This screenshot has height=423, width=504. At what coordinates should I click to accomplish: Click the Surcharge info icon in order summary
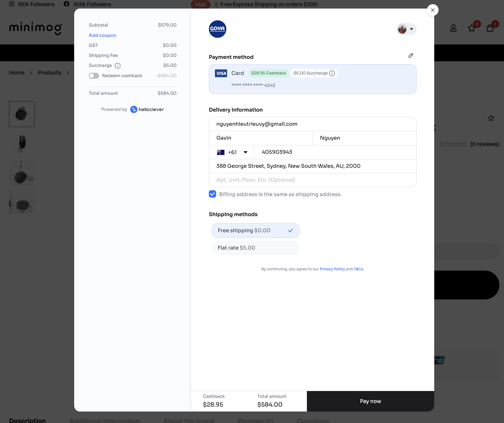[x=118, y=66]
